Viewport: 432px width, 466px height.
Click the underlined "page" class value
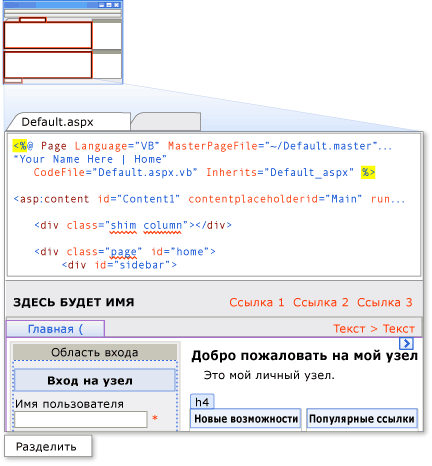click(x=123, y=252)
